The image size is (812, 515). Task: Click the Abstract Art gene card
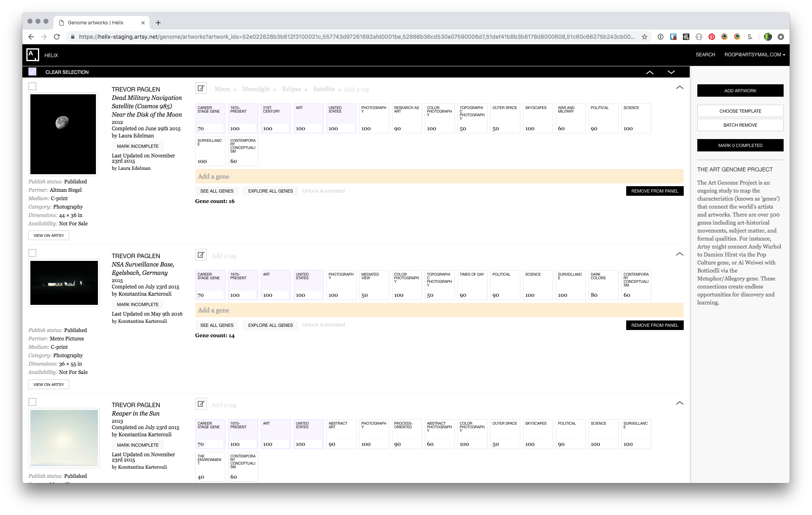tap(341, 434)
